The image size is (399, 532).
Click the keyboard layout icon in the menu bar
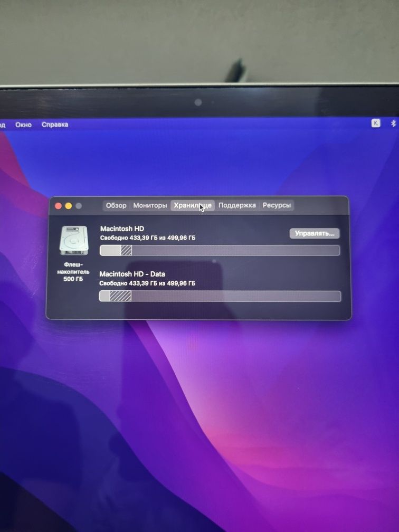pyautogui.click(x=376, y=123)
